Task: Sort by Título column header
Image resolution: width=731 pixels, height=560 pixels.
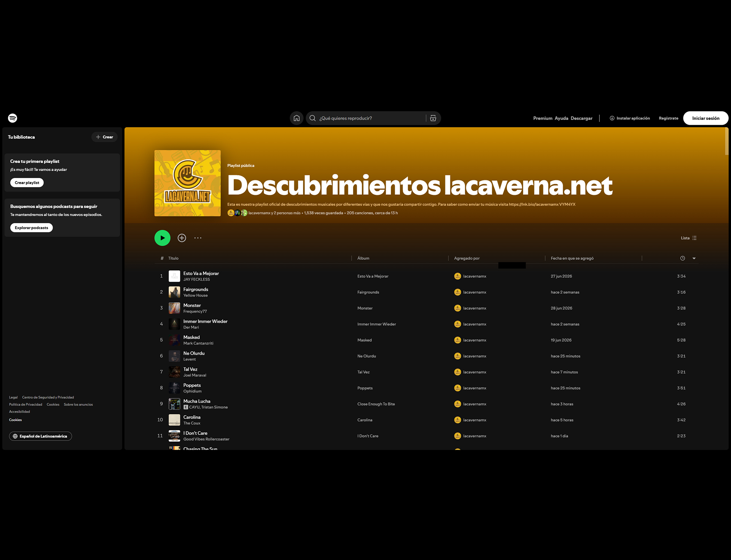Action: tap(173, 258)
